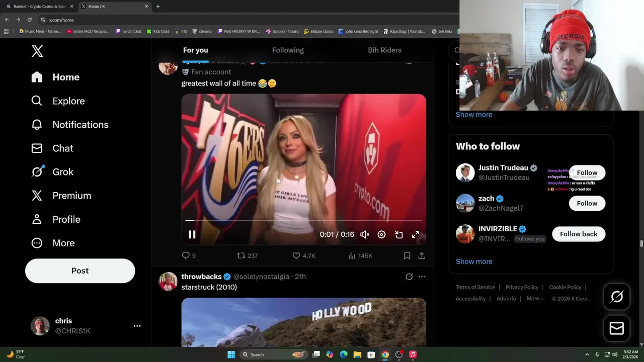Close the Home / X browser tab
Image resolution: width=644 pixels, height=362 pixels.
click(x=146, y=6)
